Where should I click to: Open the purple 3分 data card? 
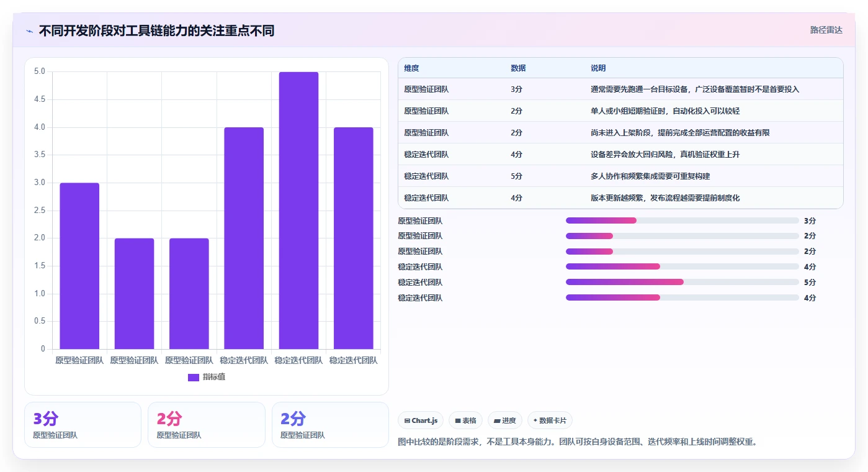click(x=83, y=425)
